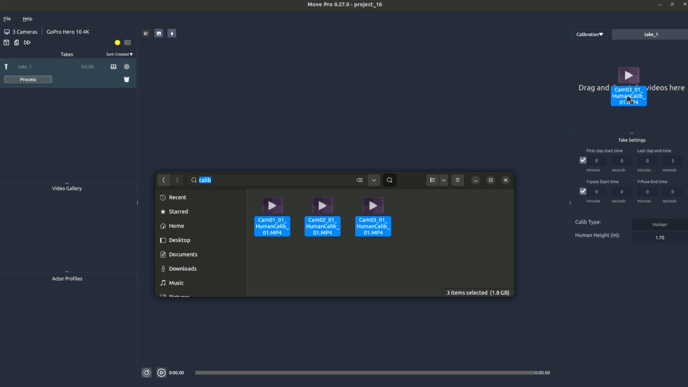The width and height of the screenshot is (688, 387).
Task: Click the Last clap end seconds field
Action: point(672,161)
